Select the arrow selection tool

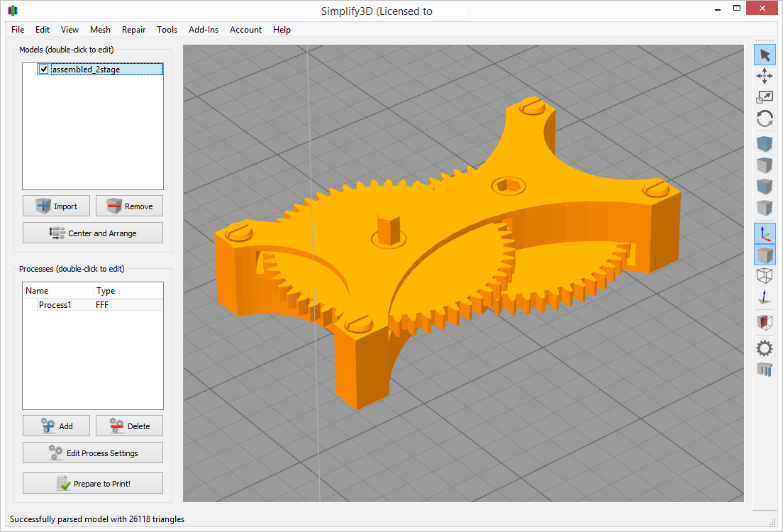click(x=765, y=55)
